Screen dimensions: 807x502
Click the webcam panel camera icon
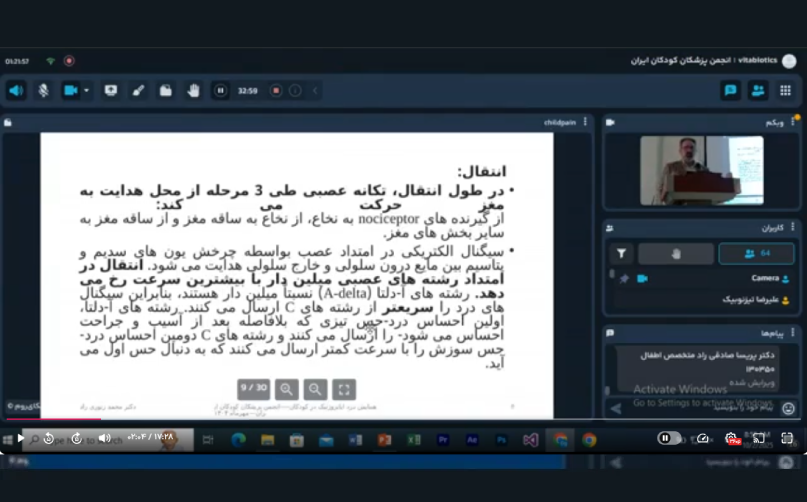610,123
